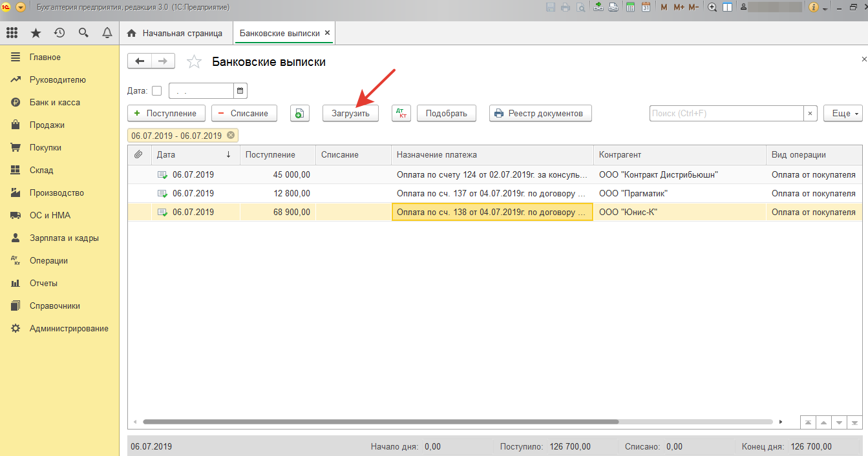Open the 1C main menu dropdown in title bar
This screenshot has height=456, width=868.
point(21,7)
